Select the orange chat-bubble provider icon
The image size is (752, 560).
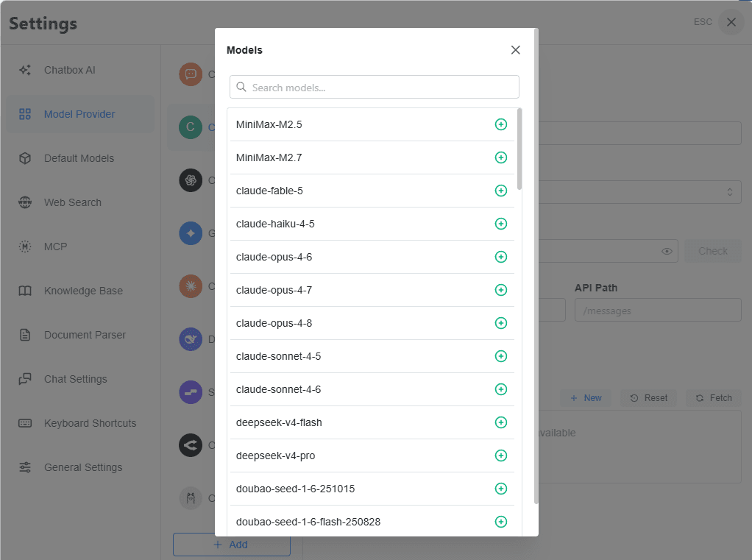click(x=191, y=74)
